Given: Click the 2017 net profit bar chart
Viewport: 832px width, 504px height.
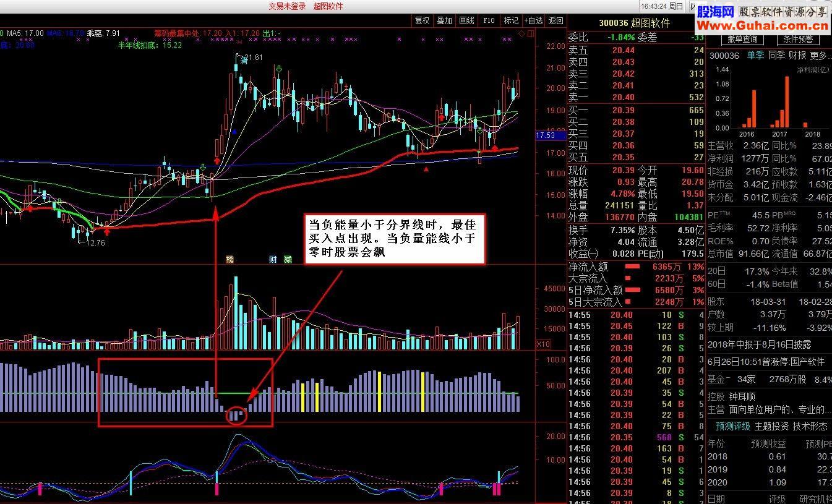Looking at the screenshot, I should tap(781, 102).
